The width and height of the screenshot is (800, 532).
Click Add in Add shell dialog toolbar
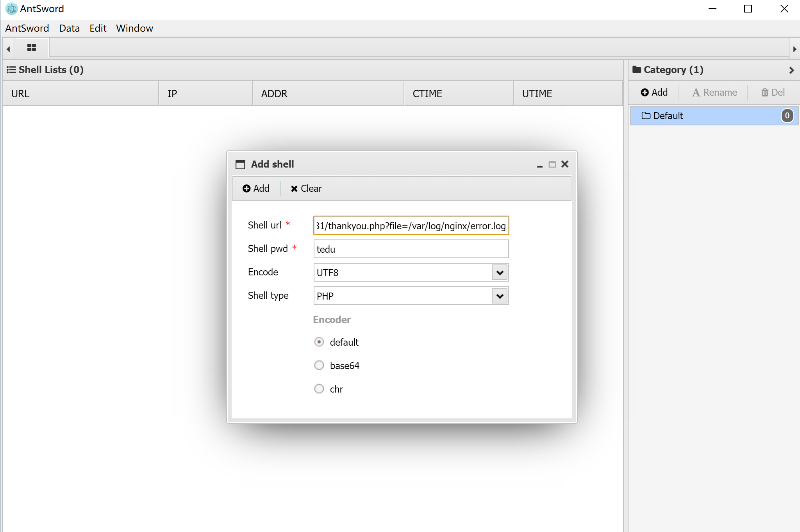256,189
